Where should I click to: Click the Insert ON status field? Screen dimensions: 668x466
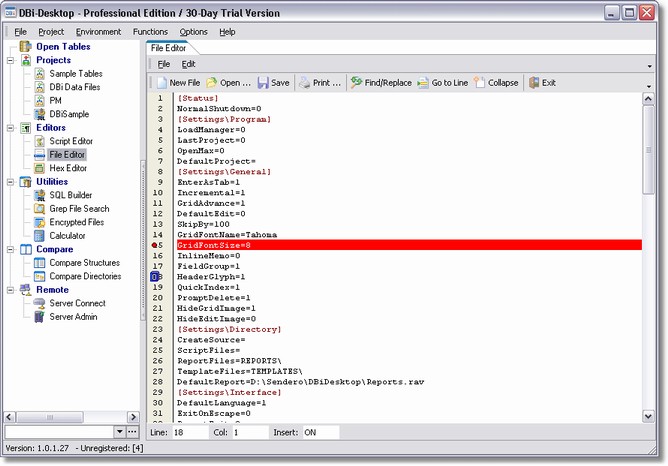click(x=321, y=432)
